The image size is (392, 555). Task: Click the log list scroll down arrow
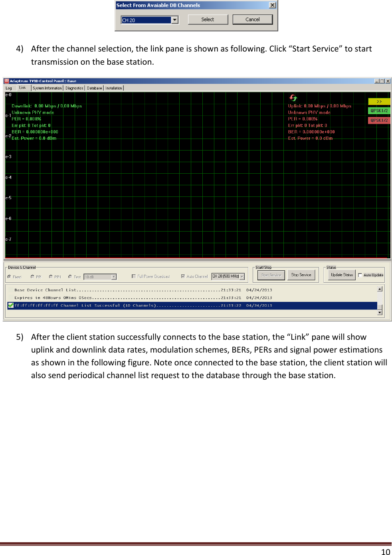point(380,313)
